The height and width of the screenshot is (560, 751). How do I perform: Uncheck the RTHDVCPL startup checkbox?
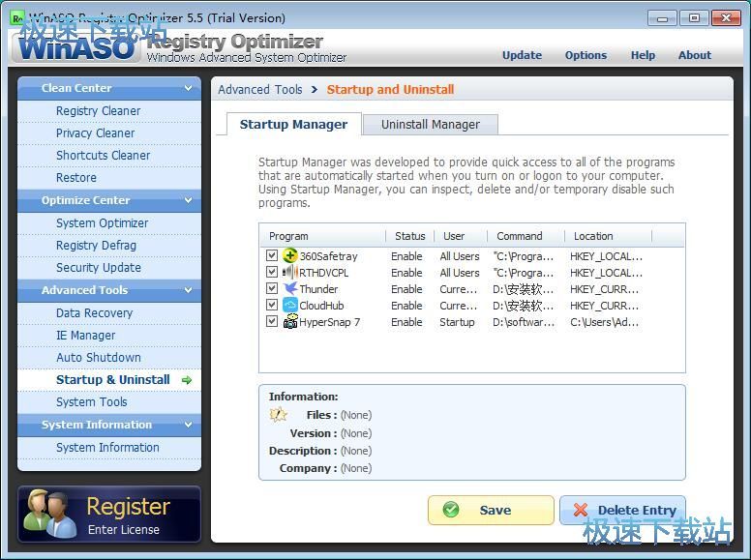(x=272, y=273)
